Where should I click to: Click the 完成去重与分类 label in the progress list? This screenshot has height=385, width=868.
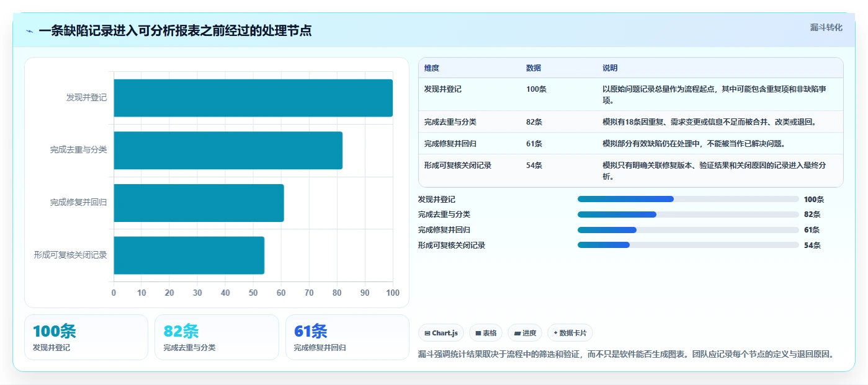tap(444, 215)
